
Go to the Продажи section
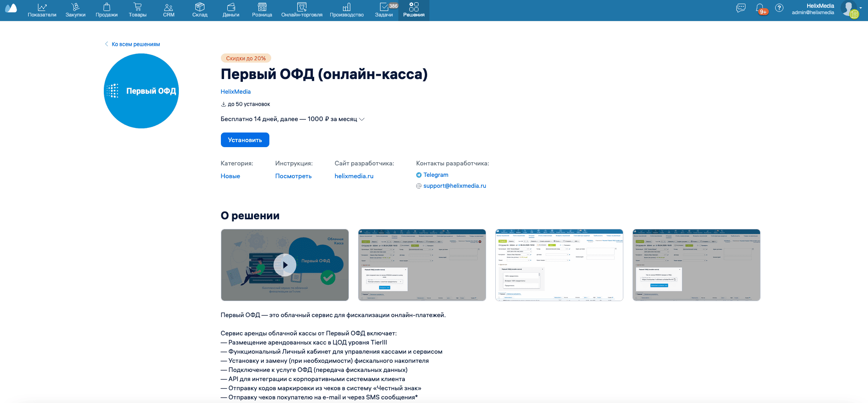click(x=107, y=10)
